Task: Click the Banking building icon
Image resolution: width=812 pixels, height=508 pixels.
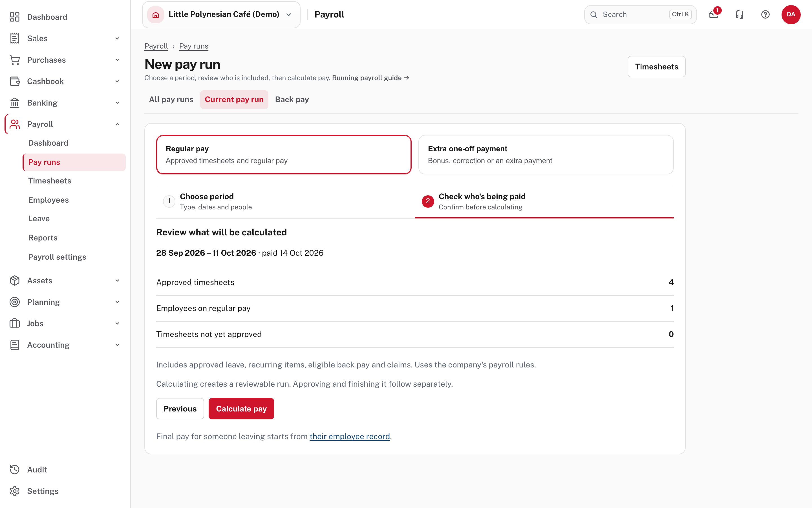Action: pos(14,103)
